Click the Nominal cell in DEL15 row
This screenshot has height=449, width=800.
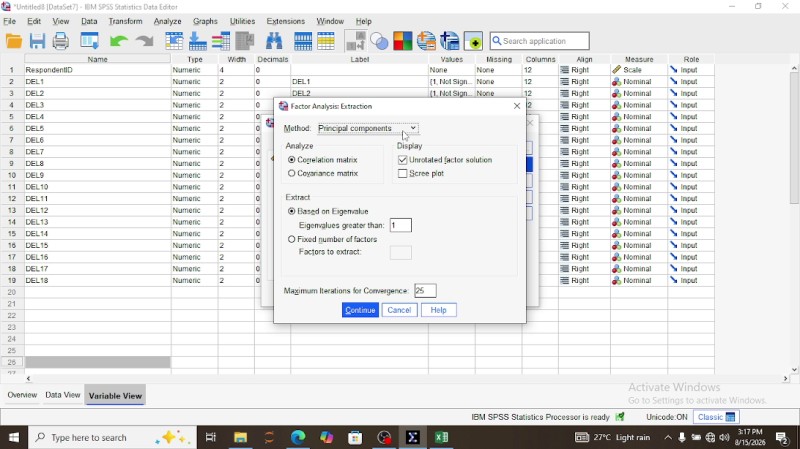point(639,245)
